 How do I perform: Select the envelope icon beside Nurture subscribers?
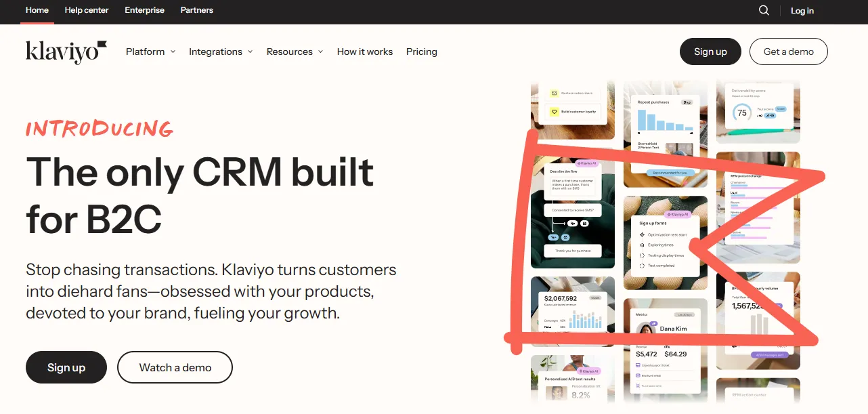(x=554, y=93)
